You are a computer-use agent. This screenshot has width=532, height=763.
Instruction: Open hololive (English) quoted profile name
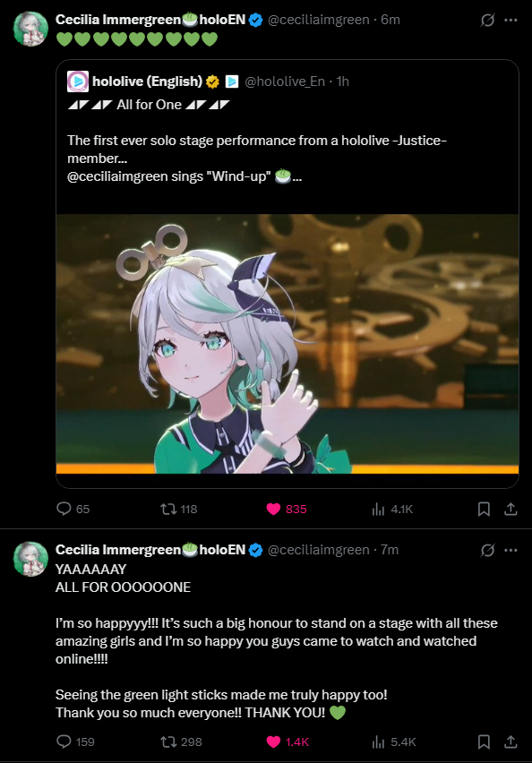coord(147,81)
